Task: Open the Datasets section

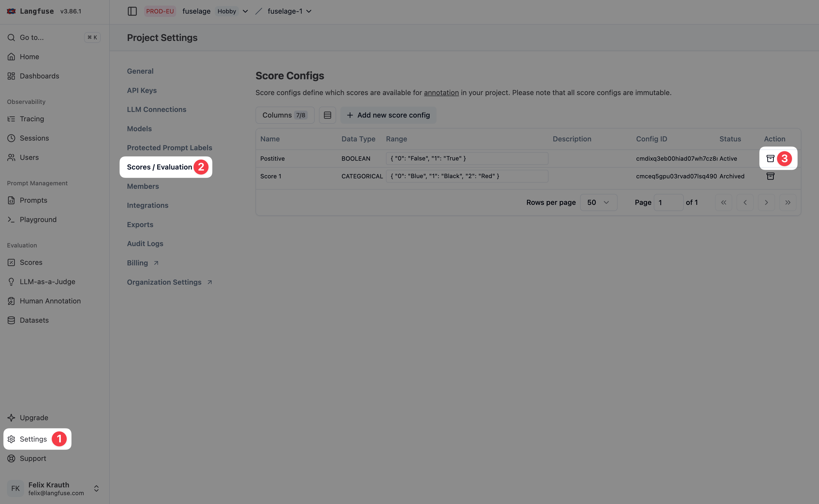Action: [34, 320]
